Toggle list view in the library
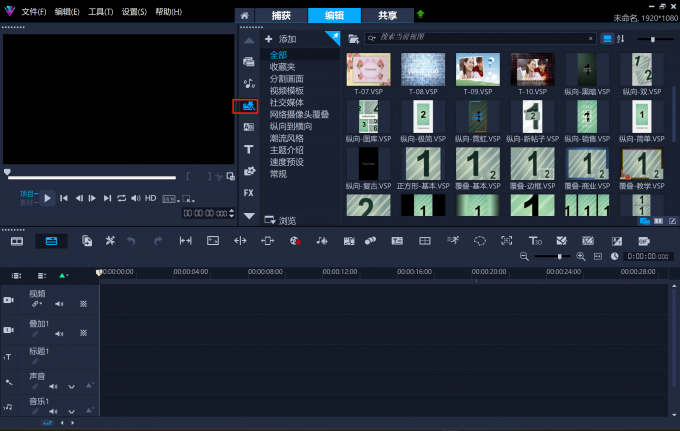The height and width of the screenshot is (431, 680). [x=607, y=39]
